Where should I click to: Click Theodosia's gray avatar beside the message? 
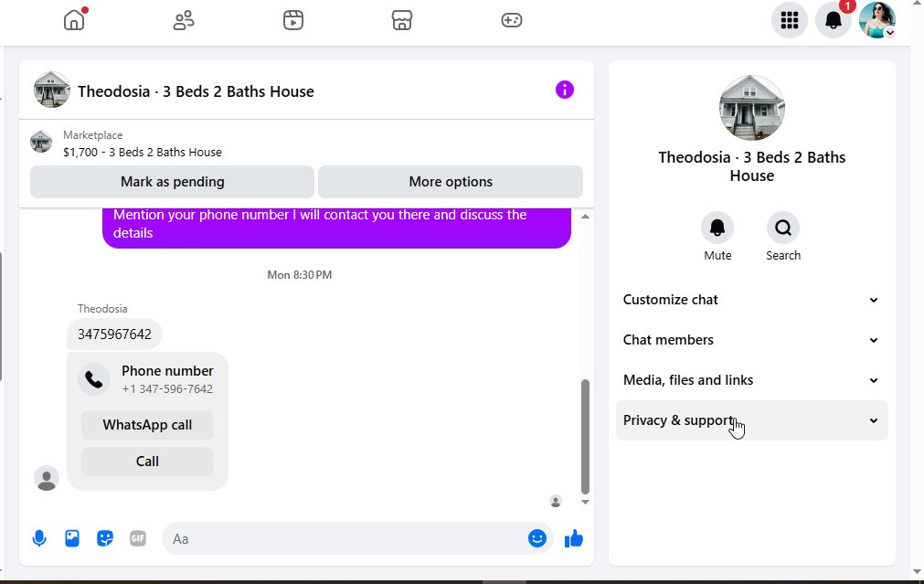(x=47, y=478)
